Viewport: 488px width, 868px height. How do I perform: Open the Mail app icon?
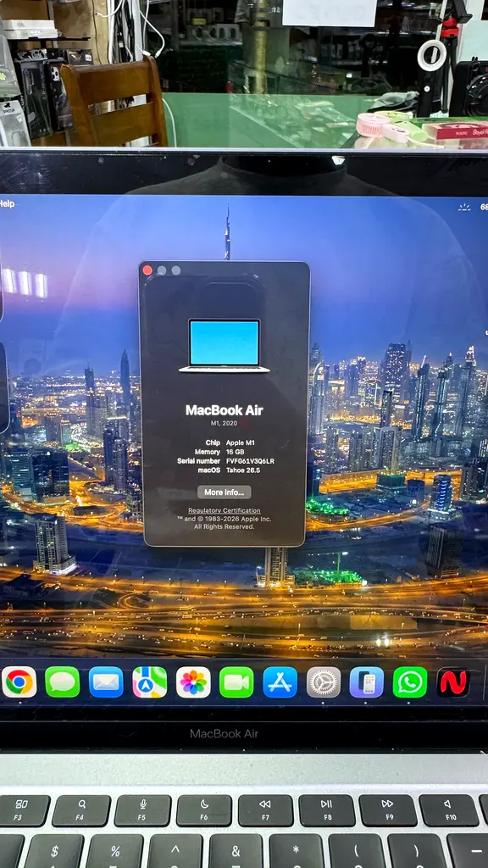pos(106,682)
